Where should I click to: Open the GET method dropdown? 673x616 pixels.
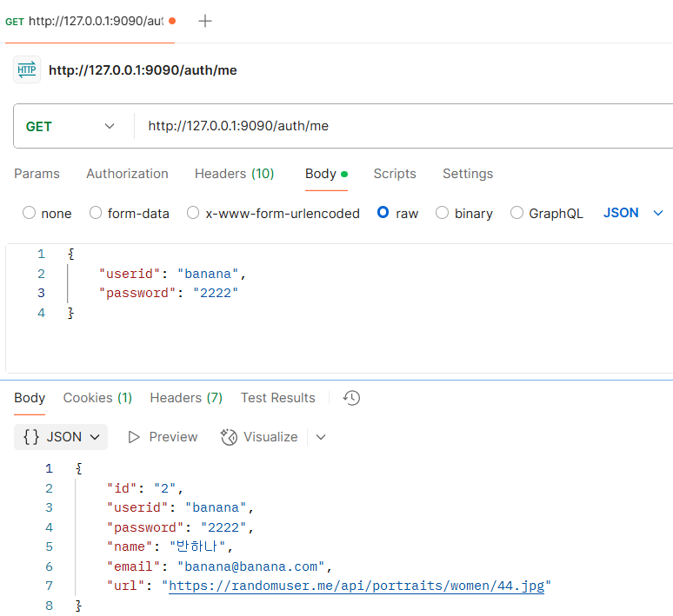(x=71, y=126)
